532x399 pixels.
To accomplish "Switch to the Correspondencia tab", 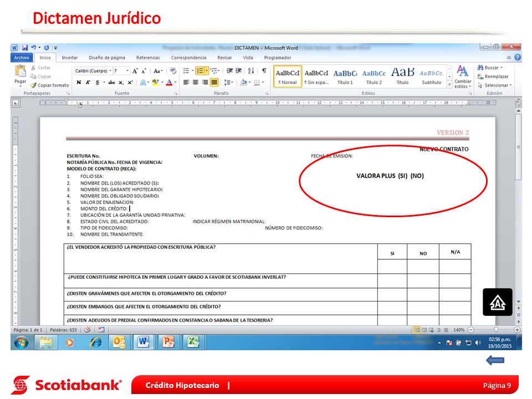I will point(188,58).
